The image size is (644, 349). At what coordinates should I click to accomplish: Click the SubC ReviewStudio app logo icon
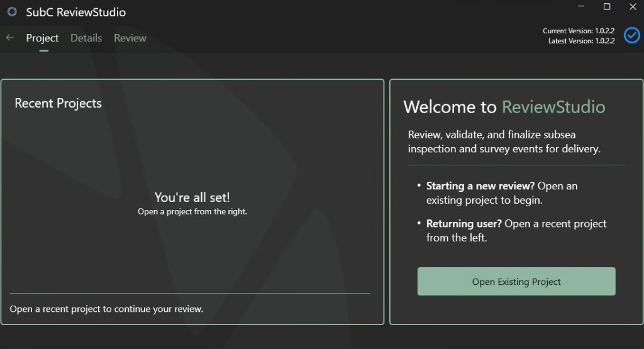[x=12, y=12]
